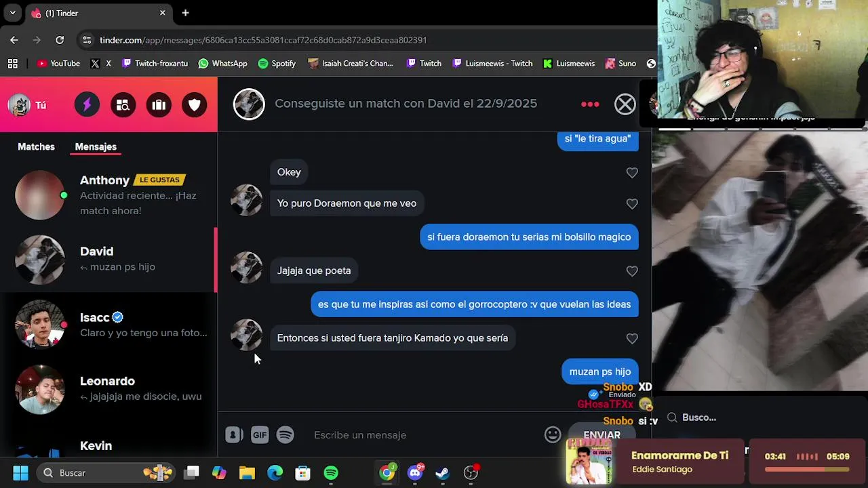
Task: Click the ENVIAR send button
Action: tap(602, 435)
